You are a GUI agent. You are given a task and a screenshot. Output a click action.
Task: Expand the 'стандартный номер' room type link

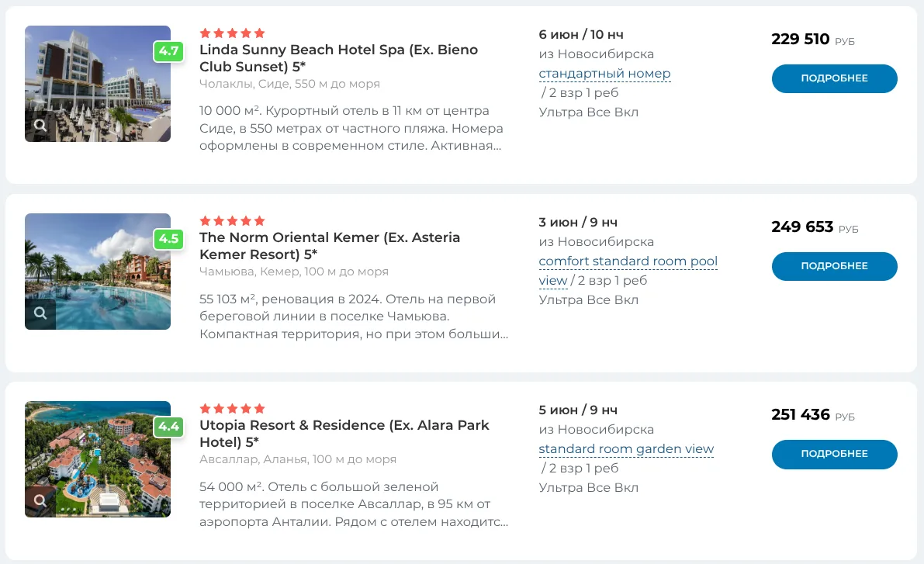click(604, 74)
